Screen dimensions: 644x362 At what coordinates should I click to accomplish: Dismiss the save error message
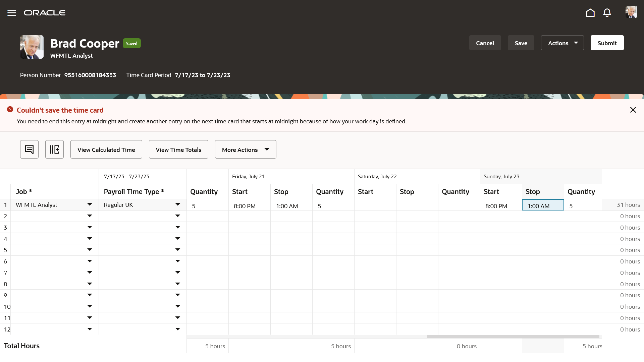click(633, 110)
